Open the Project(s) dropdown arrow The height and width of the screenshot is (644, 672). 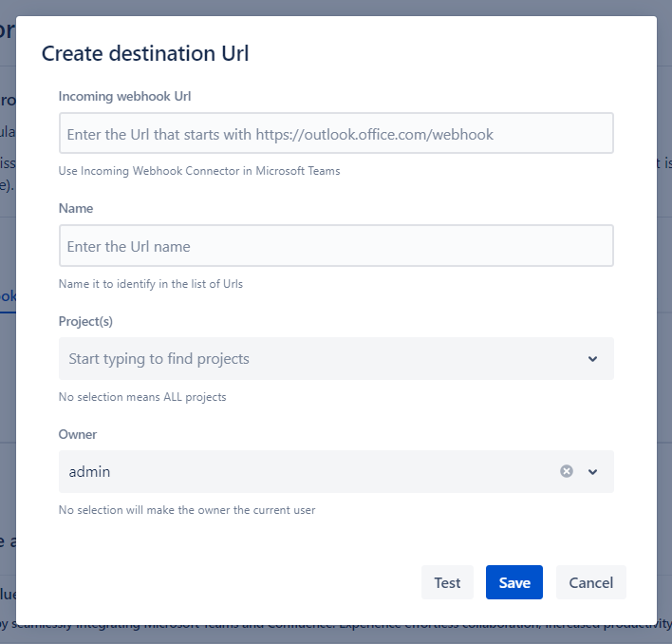pos(592,359)
